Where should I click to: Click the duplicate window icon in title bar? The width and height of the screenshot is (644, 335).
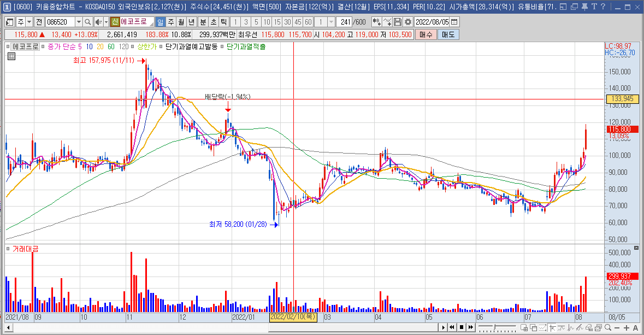[x=574, y=7]
